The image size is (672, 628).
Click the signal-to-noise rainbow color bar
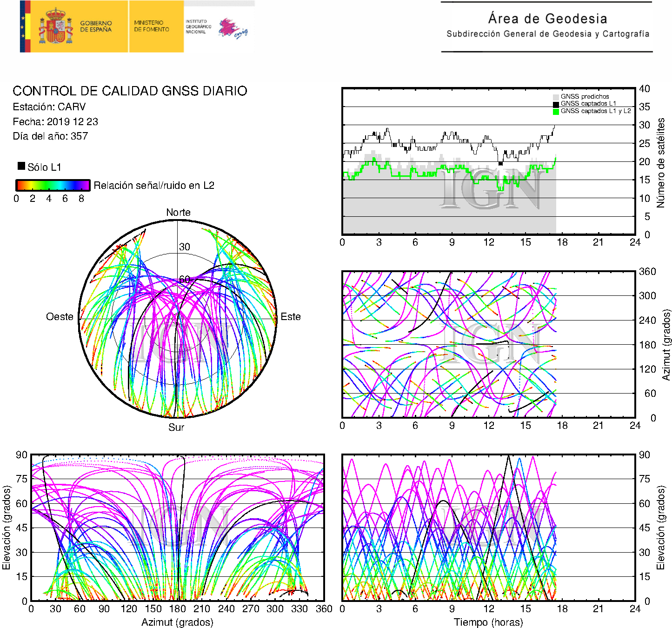53,185
